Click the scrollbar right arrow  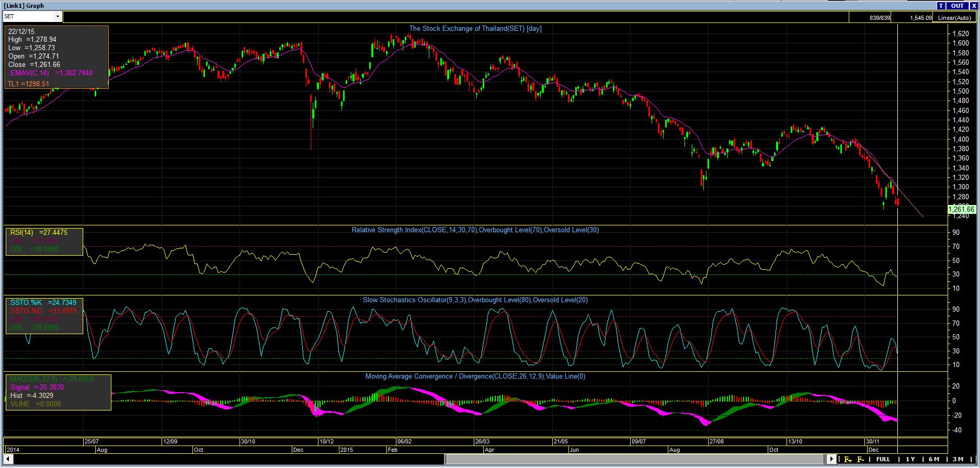(x=832, y=459)
